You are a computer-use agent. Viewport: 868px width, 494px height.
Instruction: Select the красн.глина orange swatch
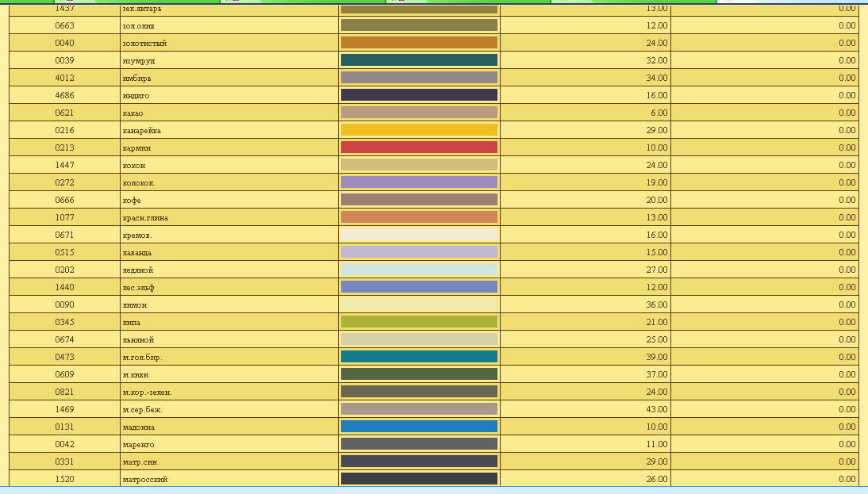click(x=419, y=216)
